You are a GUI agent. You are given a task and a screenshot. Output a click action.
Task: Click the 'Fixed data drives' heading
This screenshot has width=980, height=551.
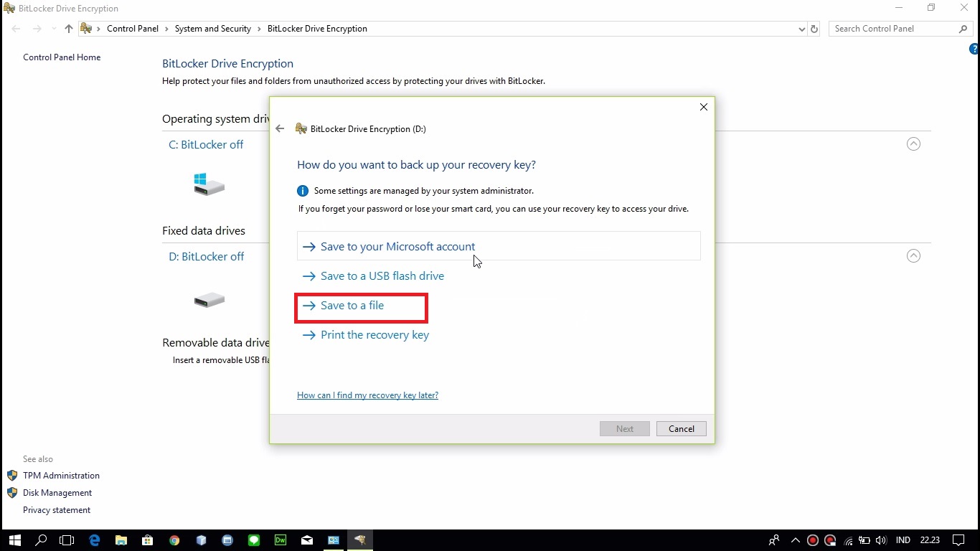204,231
